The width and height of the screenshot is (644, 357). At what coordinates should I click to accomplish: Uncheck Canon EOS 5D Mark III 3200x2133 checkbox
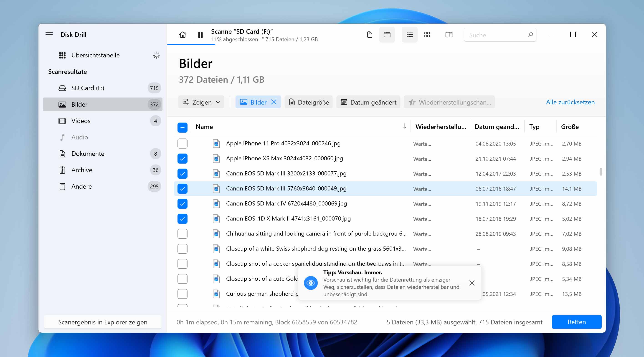pyautogui.click(x=182, y=174)
